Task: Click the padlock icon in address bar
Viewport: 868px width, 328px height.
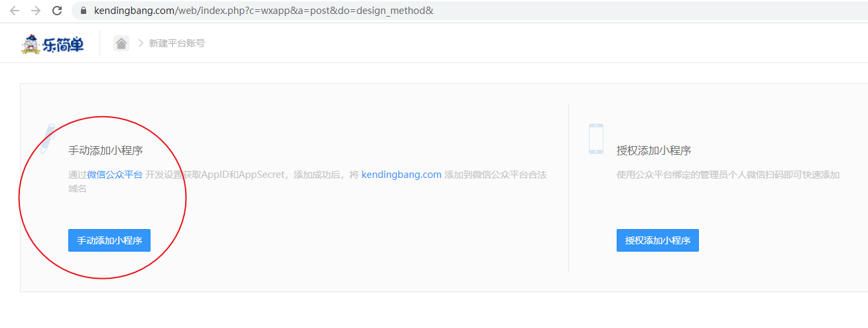Action: pos(84,11)
